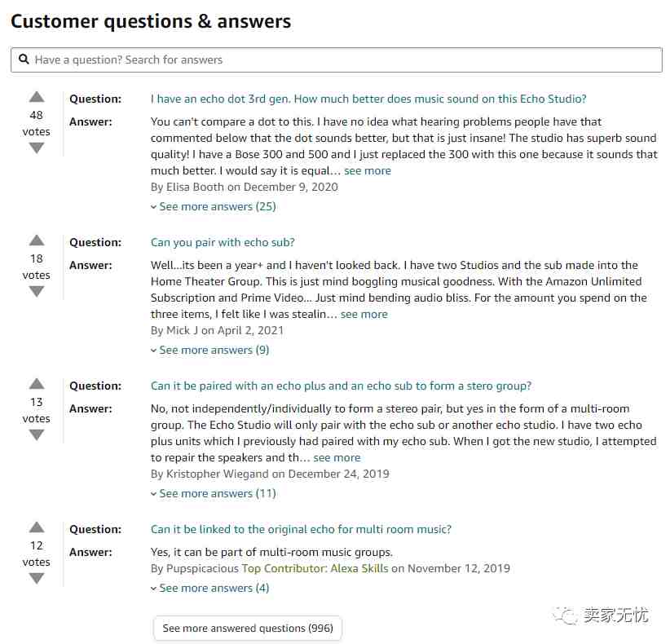Upvote the multi room music question

pyautogui.click(x=37, y=527)
